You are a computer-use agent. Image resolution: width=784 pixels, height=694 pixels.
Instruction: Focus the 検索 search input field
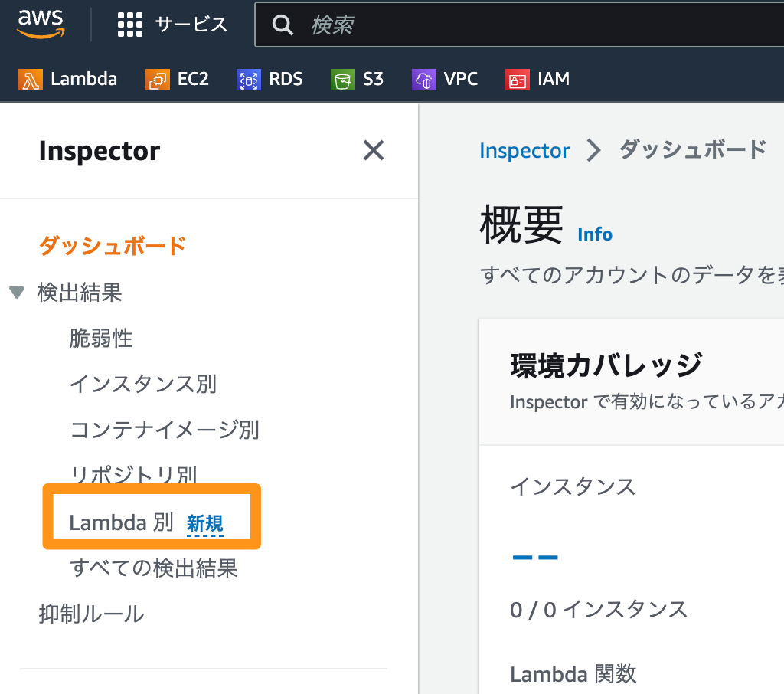click(x=519, y=25)
